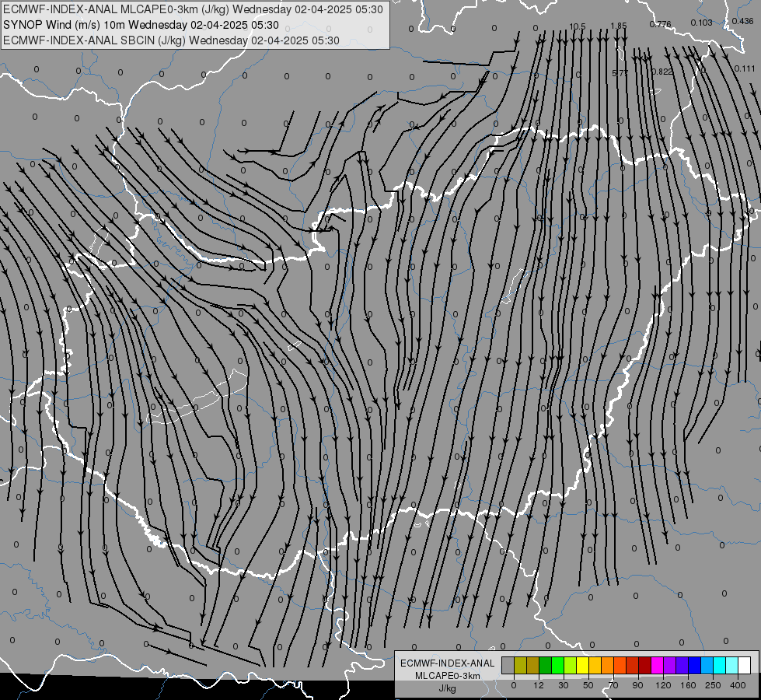Click the legend tick label 160
761x700 pixels.
[688, 685]
